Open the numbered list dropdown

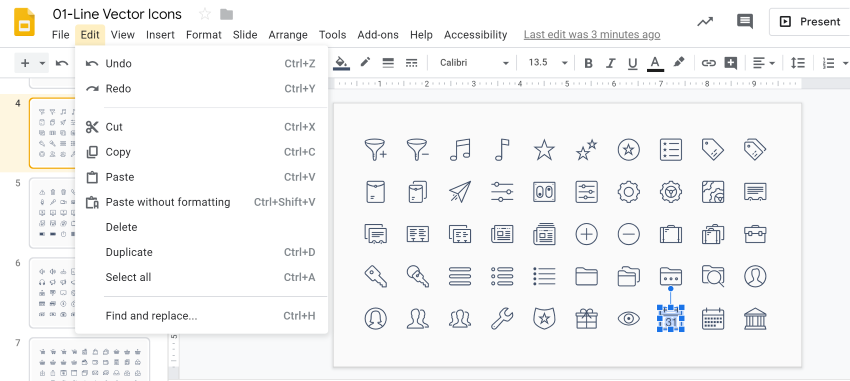pos(834,63)
